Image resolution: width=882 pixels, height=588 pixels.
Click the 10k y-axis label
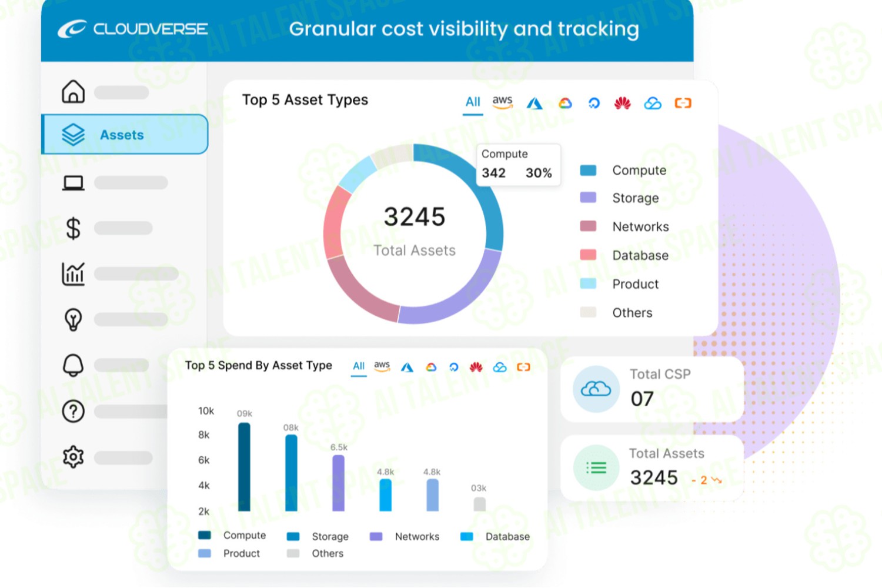pos(206,411)
